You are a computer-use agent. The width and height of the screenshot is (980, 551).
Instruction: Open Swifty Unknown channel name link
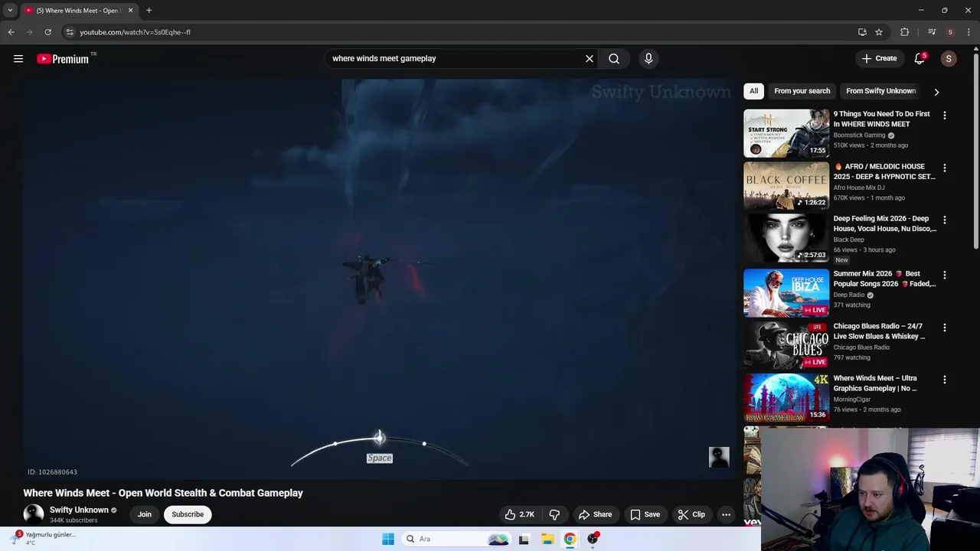[x=79, y=510]
